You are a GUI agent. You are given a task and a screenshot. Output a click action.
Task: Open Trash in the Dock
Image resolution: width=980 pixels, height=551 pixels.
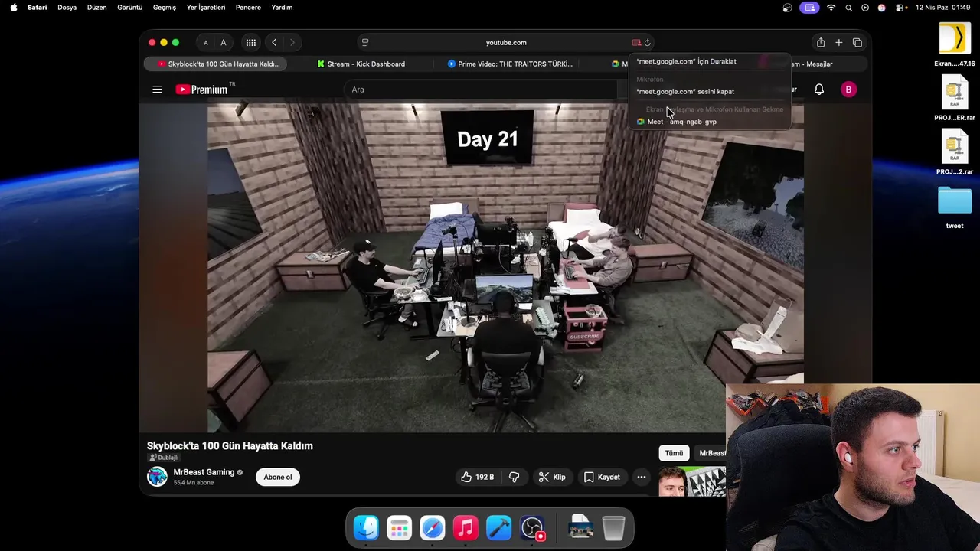tap(613, 527)
